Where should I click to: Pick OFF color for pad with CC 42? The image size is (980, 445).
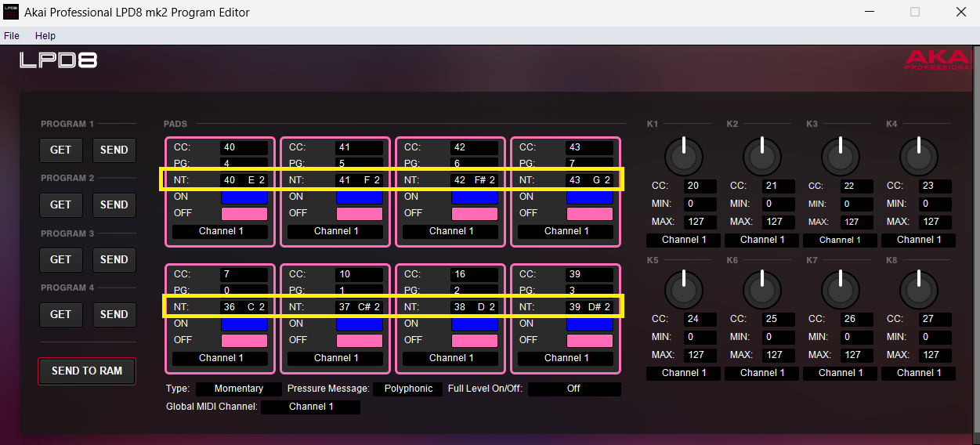pyautogui.click(x=475, y=213)
